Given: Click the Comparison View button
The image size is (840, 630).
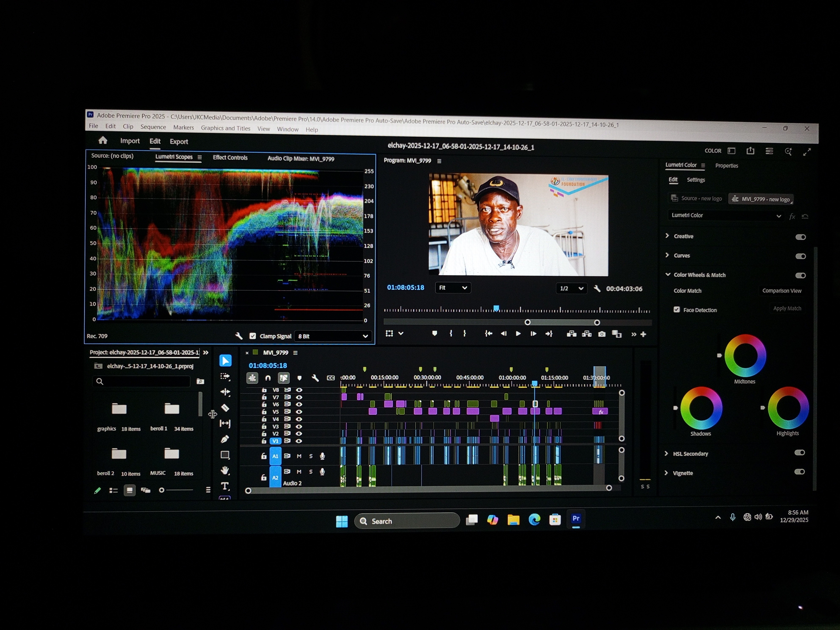Looking at the screenshot, I should point(782,291).
